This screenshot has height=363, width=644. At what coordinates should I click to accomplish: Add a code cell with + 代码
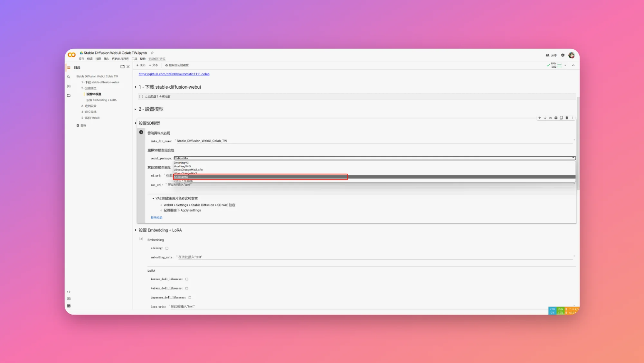coord(141,65)
